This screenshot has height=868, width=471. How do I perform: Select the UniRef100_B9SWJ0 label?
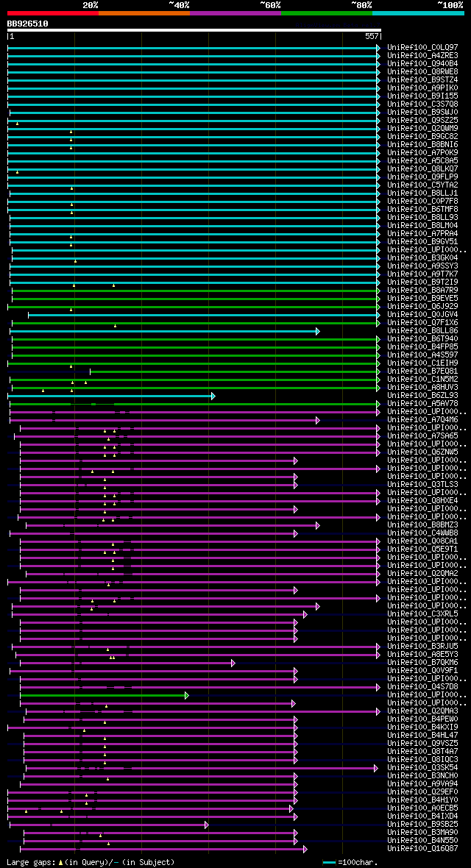(x=422, y=112)
